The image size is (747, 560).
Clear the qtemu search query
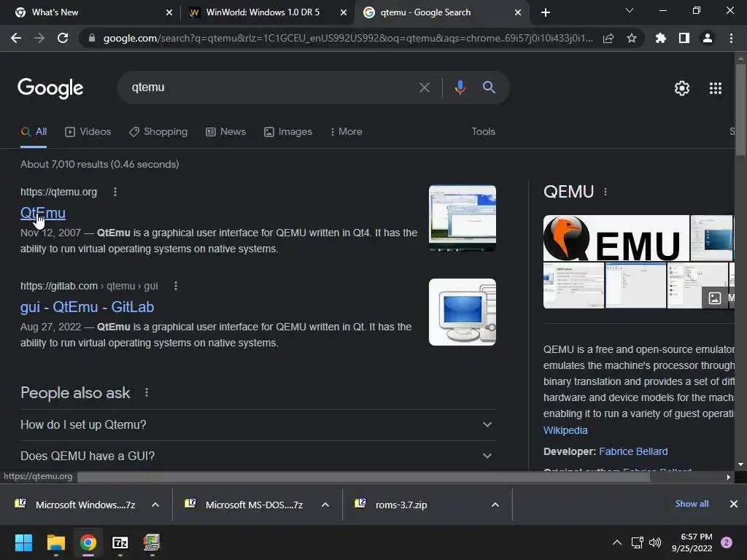[425, 87]
